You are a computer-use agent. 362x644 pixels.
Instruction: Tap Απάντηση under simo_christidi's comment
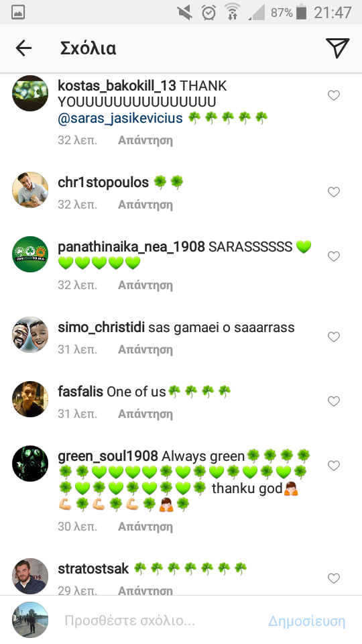(145, 350)
